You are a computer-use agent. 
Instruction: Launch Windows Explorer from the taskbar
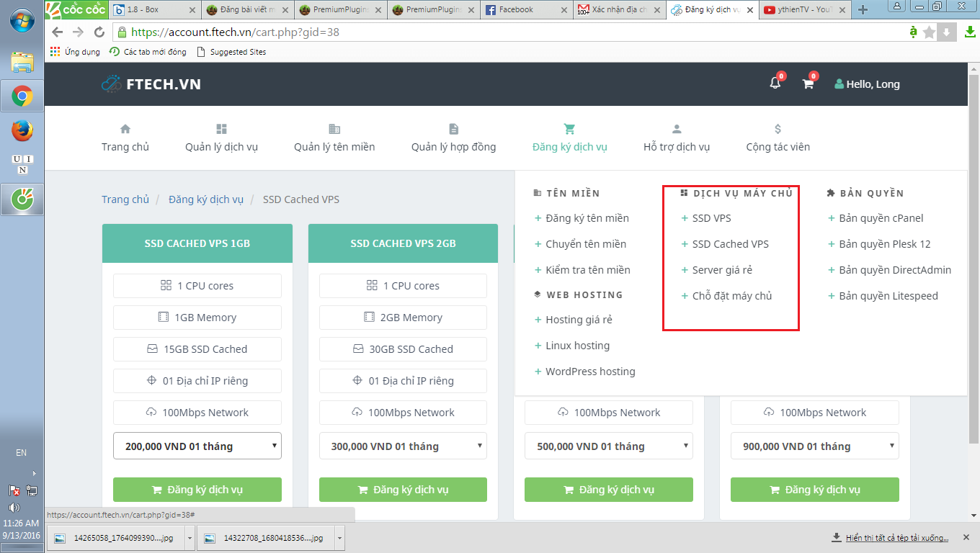click(x=22, y=63)
